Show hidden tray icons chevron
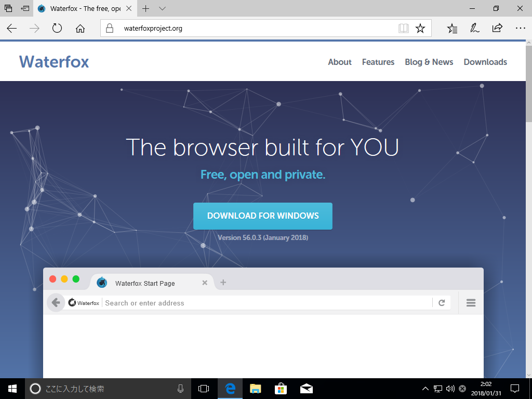Image resolution: width=532 pixels, height=399 pixels. (425, 389)
